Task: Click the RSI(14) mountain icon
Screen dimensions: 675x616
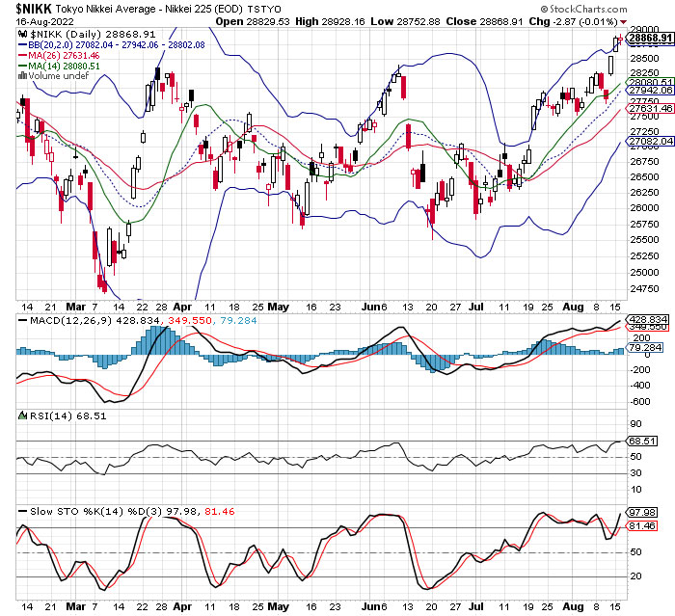Action: coord(22,415)
